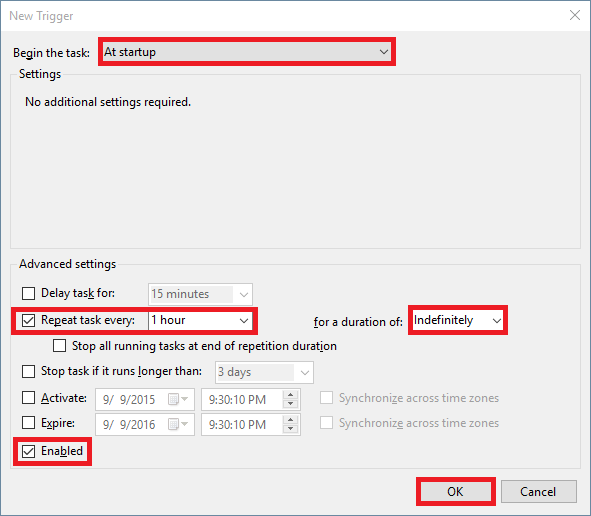Uncheck the Enabled checkbox

[x=29, y=451]
